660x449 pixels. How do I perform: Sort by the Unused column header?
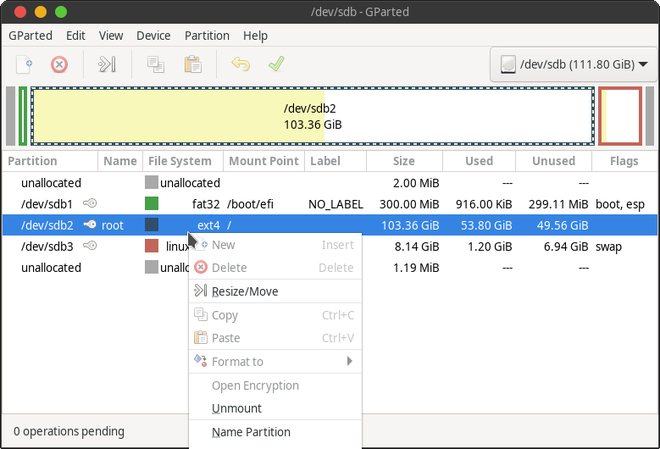coord(554,161)
